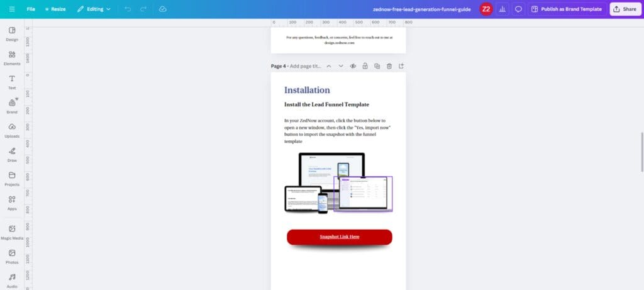Open the analytics bar chart icon

tap(502, 9)
